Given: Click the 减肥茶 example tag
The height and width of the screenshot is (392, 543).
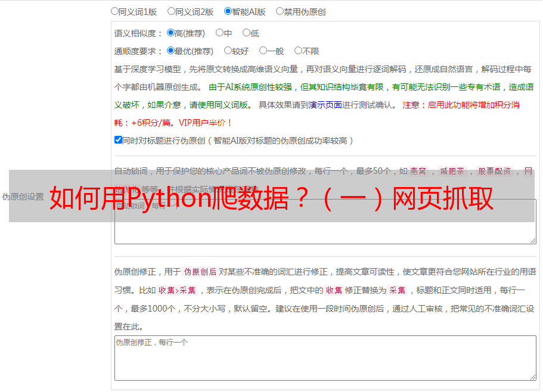Looking at the screenshot, I should (452, 171).
